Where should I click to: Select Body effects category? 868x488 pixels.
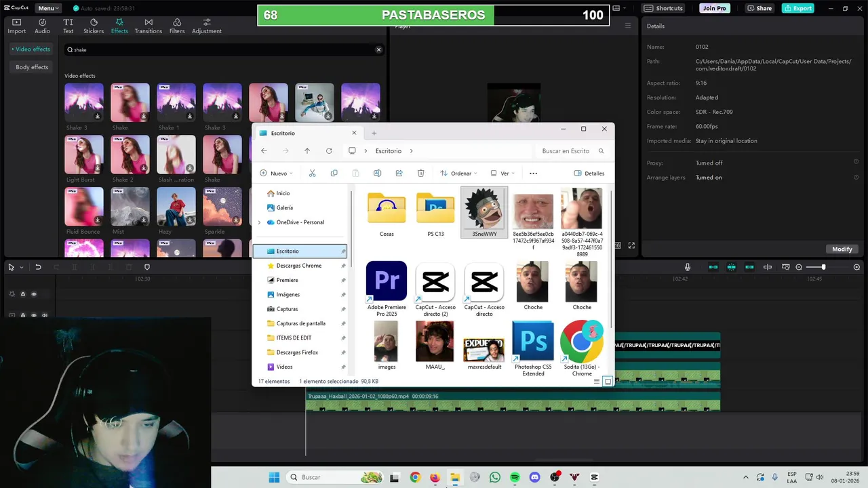point(32,67)
